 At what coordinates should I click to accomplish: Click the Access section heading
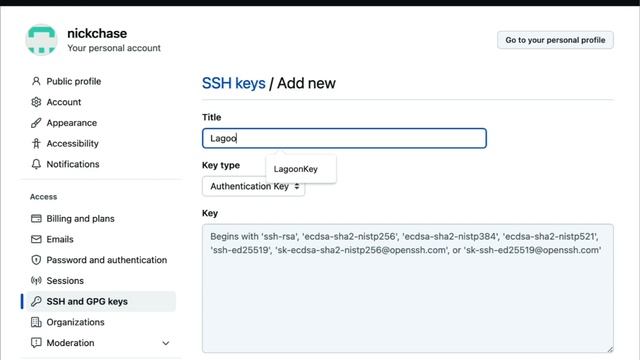pos(43,197)
